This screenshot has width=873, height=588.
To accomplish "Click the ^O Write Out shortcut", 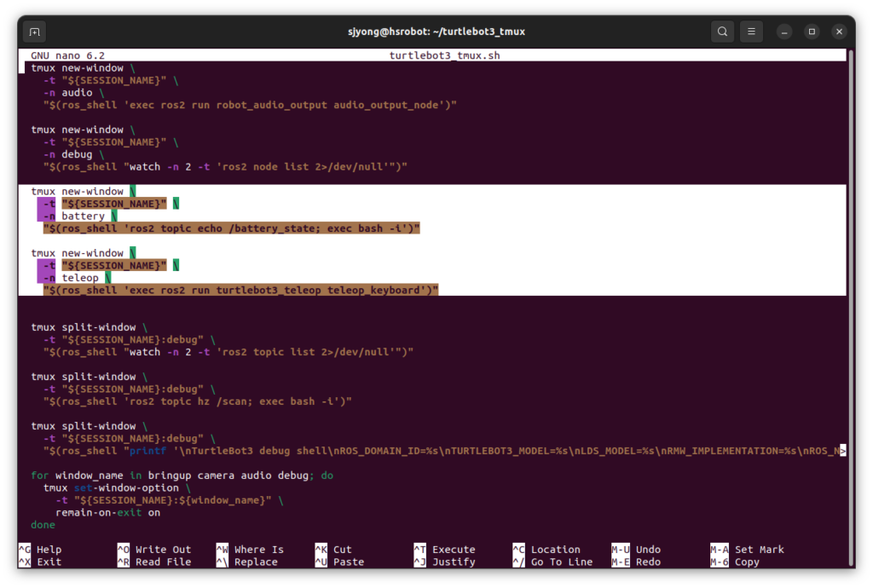I will (x=154, y=550).
